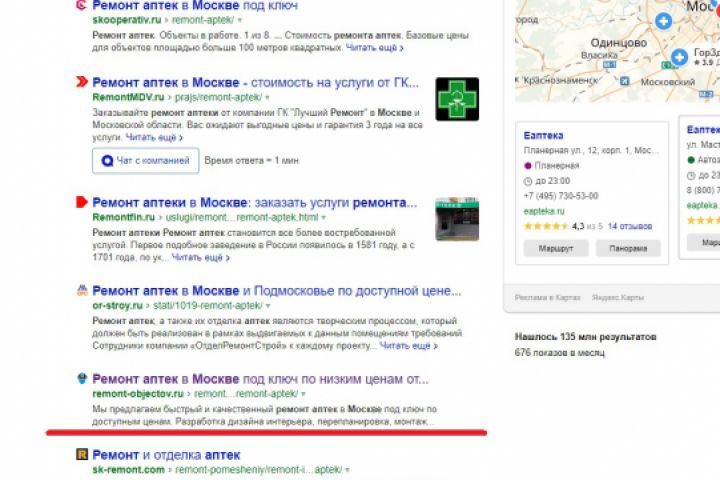Click 'Маршрут' button in Еаптека card
Viewport: 720px width, 480px height.
click(x=556, y=248)
